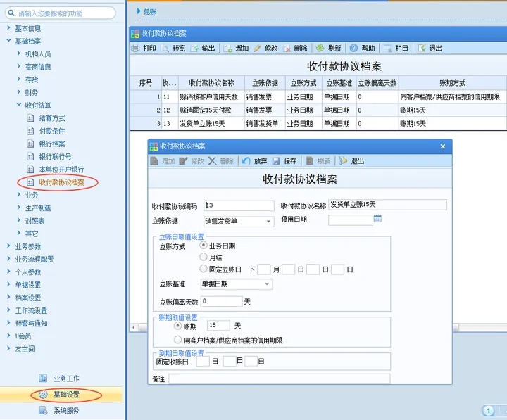Viewport: 507px width, 420px height.
Task: Expand the 业务参数 tree node
Action: 10,246
